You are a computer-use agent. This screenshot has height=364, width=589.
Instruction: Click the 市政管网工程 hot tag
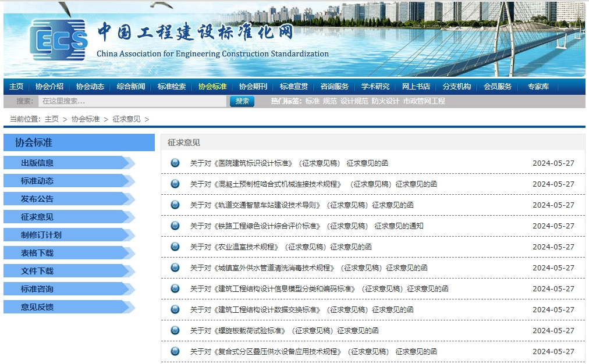click(x=424, y=101)
